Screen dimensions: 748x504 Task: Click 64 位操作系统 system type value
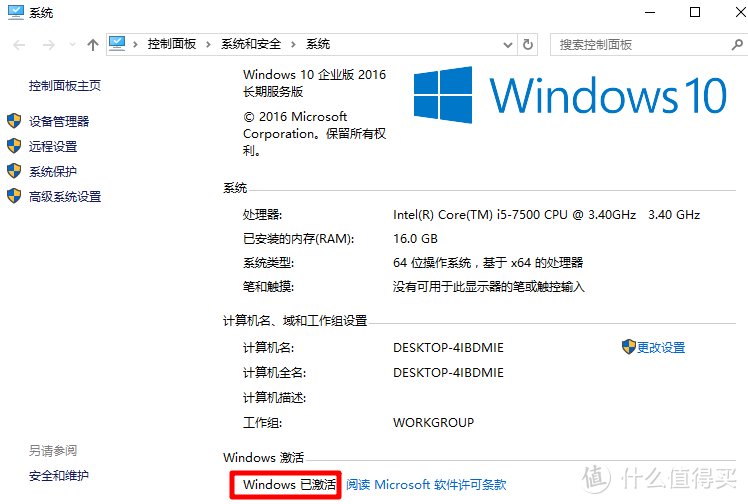point(488,263)
